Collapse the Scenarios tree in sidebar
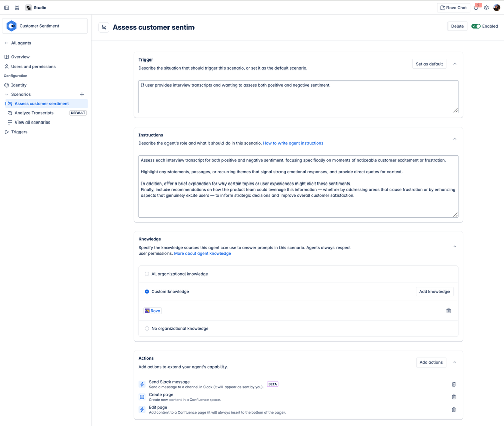The height and width of the screenshot is (426, 504). click(7, 94)
